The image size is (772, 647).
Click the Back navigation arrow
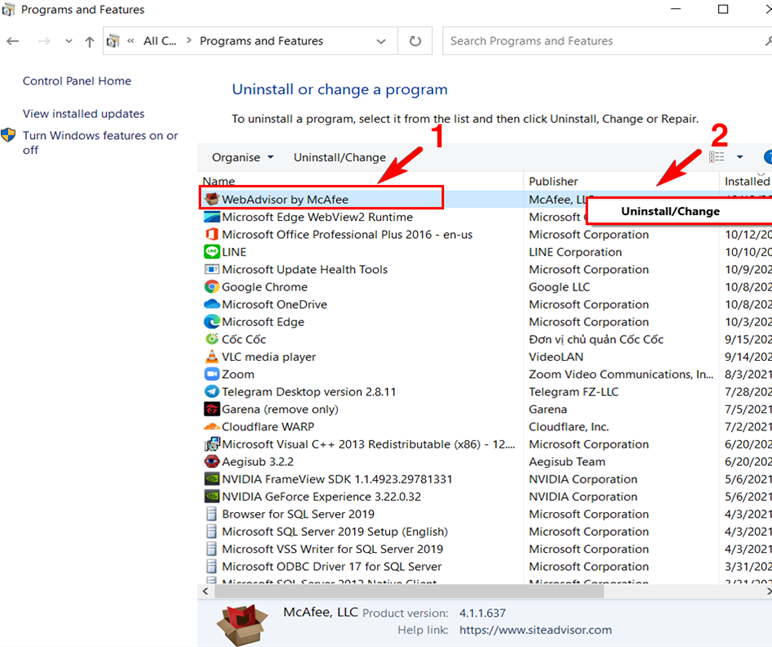[x=13, y=41]
